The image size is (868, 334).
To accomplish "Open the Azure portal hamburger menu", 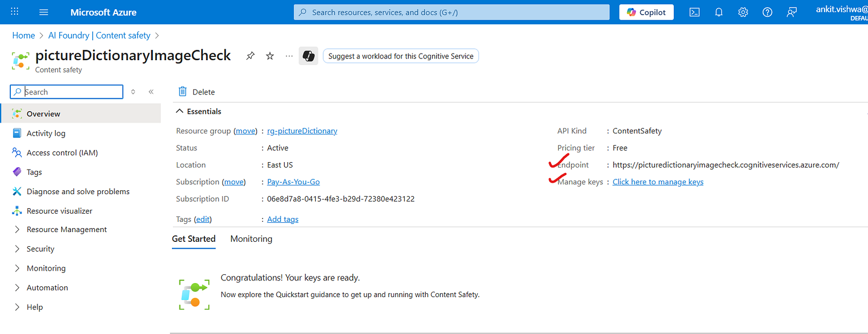I will click(x=44, y=12).
